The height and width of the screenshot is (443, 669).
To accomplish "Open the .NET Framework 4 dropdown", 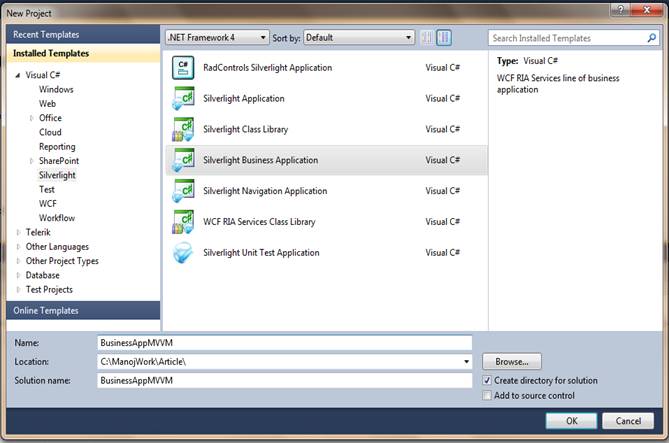I will [x=217, y=38].
